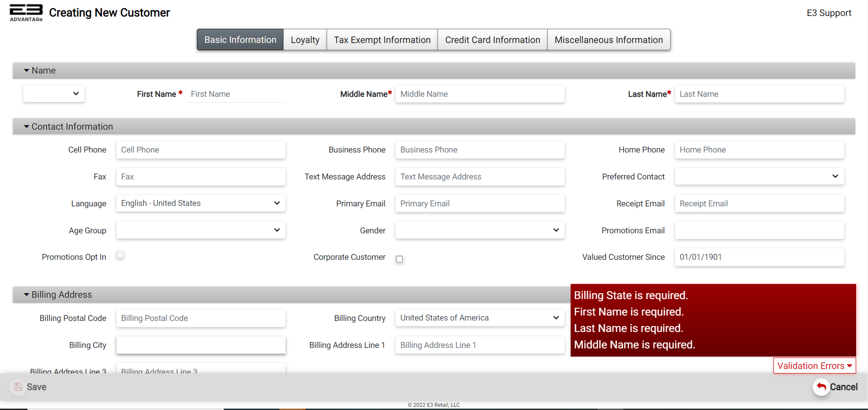This screenshot has width=868, height=410.
Task: Click the Save floppy disk icon
Action: coord(18,387)
